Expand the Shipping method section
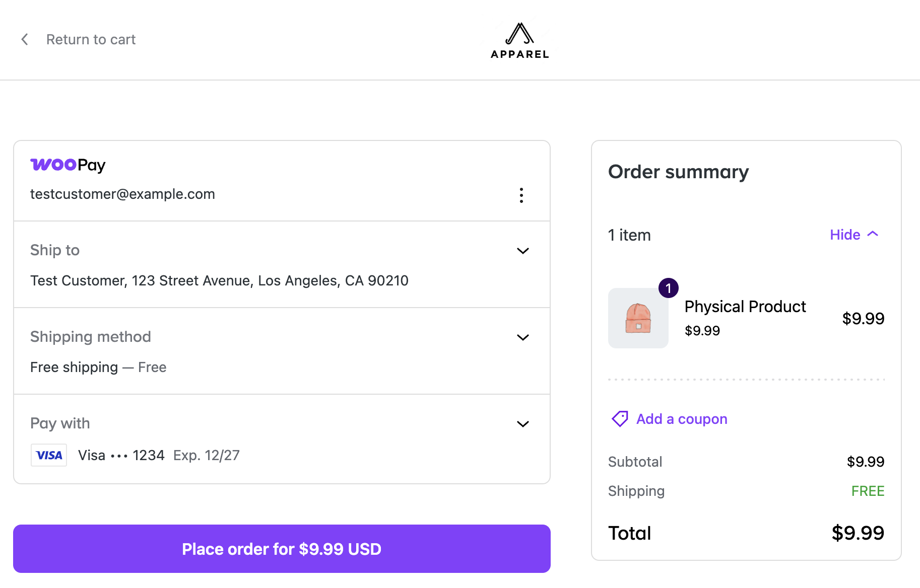This screenshot has width=920, height=588. point(523,337)
